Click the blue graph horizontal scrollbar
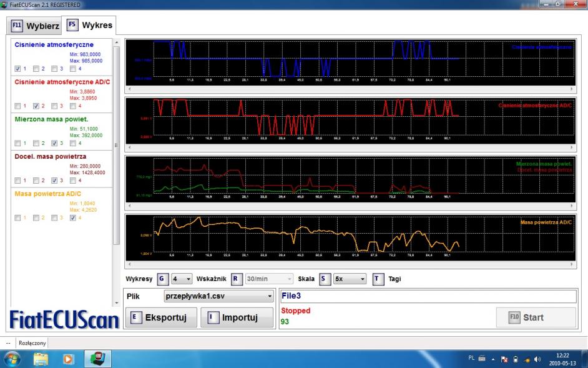This screenshot has width=588, height=368. 350,89
